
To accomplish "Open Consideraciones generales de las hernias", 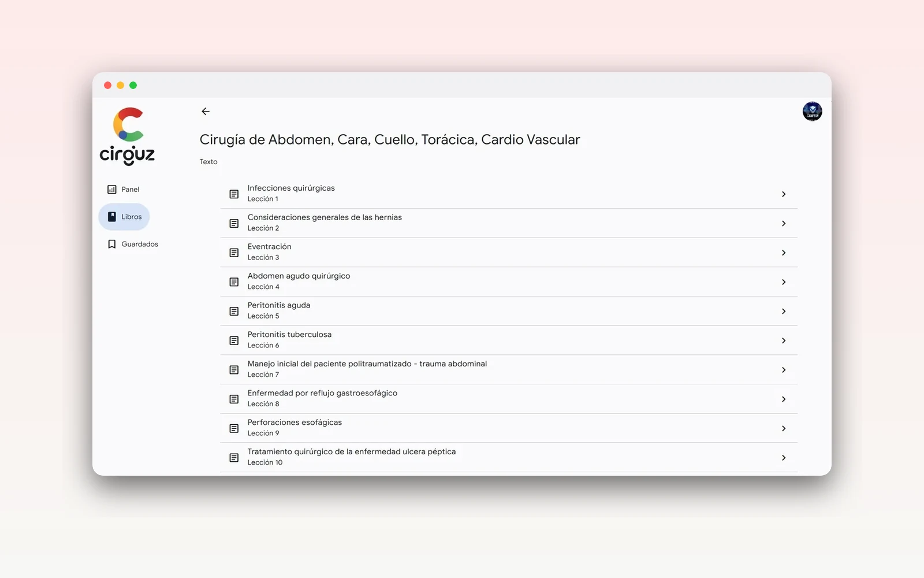I will [325, 217].
